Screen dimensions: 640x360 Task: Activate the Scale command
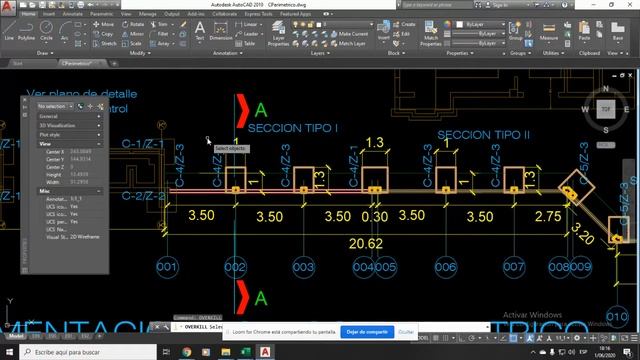click(132, 43)
